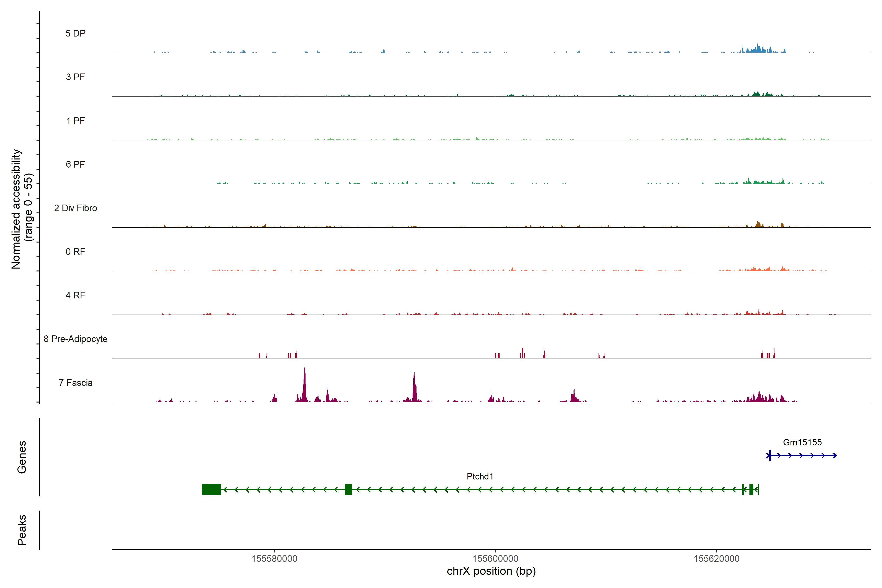Click the 155580000 axis tick label

click(x=274, y=558)
